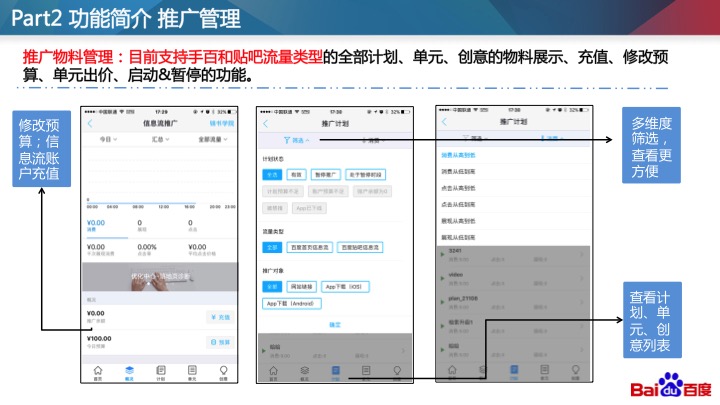The height and width of the screenshot is (405, 720).
Task: Toggle the App下载 (Android) chip
Action: 292,304
